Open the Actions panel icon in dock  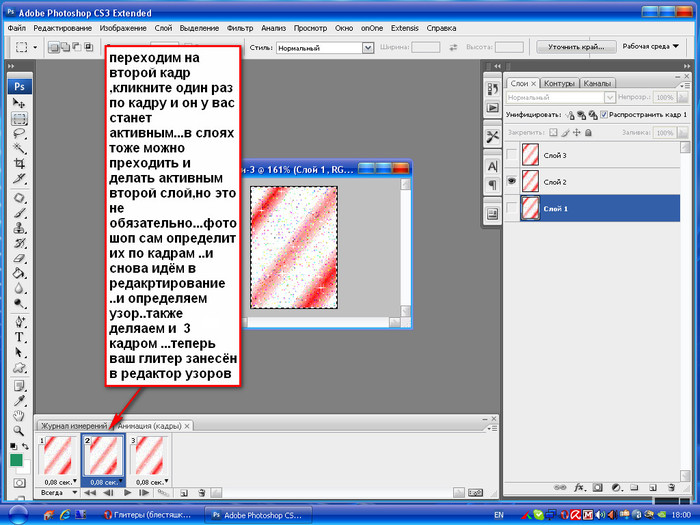tap(492, 108)
